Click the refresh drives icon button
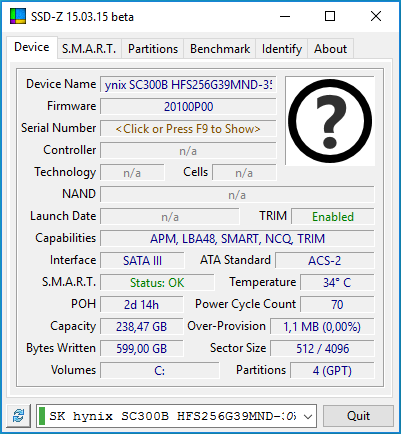Image resolution: width=401 pixels, height=434 pixels. [18, 416]
